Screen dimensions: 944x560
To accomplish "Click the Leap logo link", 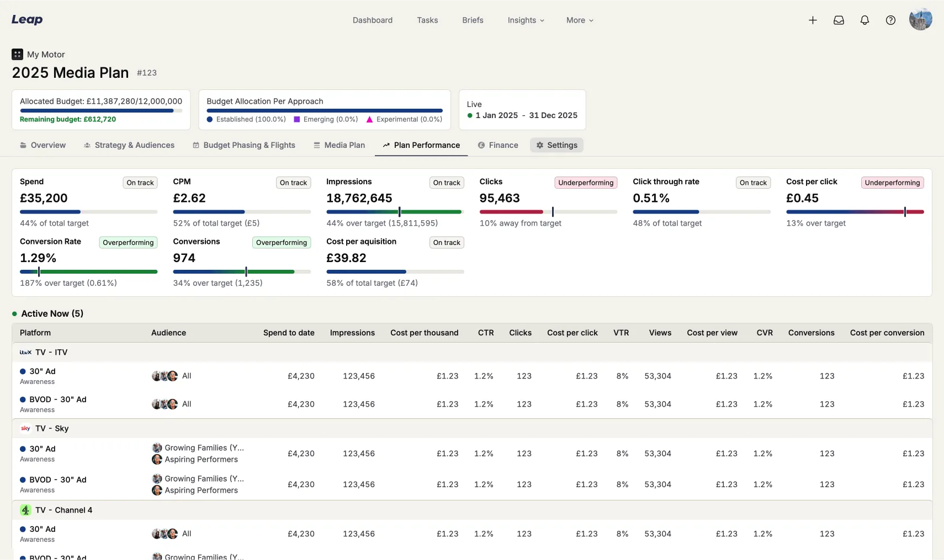I will coord(27,20).
